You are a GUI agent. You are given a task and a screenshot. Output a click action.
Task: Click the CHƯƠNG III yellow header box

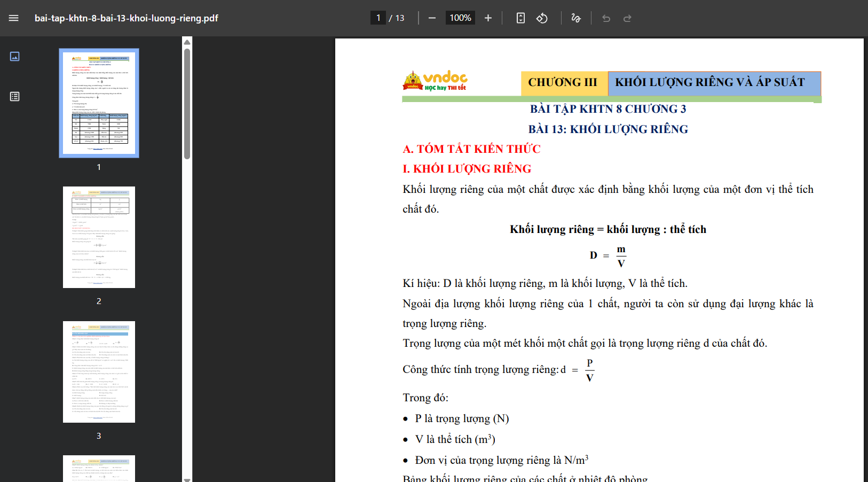point(564,83)
